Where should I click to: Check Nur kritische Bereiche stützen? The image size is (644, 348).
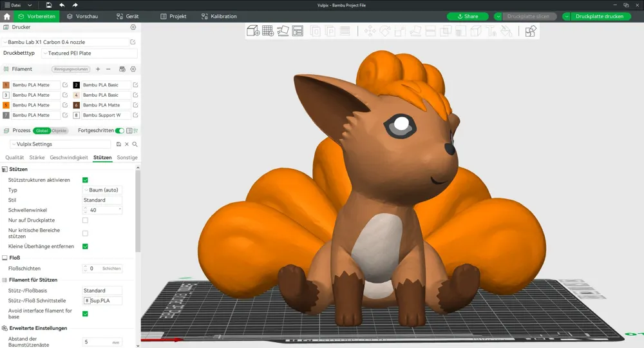(x=85, y=233)
